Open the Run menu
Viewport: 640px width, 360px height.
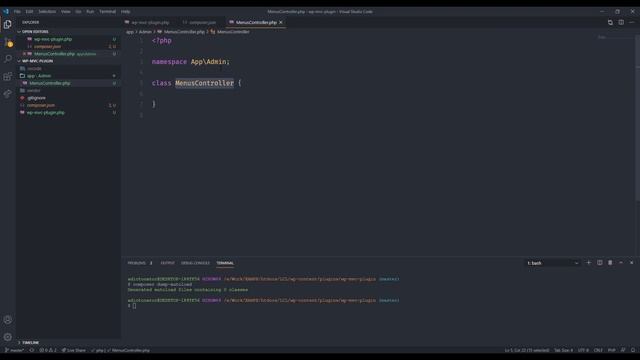pyautogui.click(x=90, y=11)
